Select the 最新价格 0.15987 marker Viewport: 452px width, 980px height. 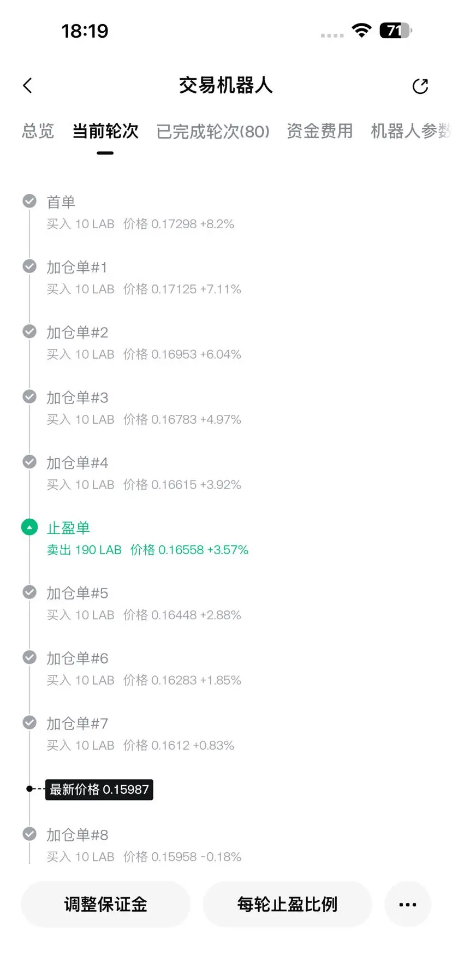click(x=99, y=789)
